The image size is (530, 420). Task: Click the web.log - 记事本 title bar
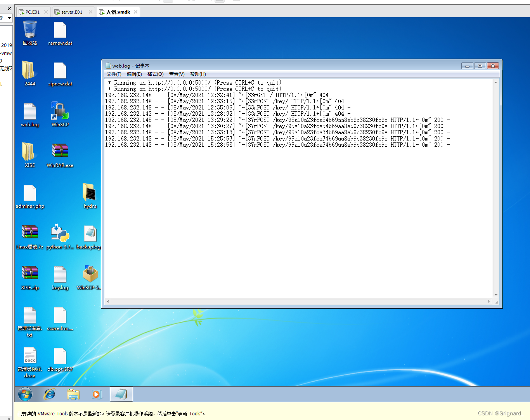(283, 66)
